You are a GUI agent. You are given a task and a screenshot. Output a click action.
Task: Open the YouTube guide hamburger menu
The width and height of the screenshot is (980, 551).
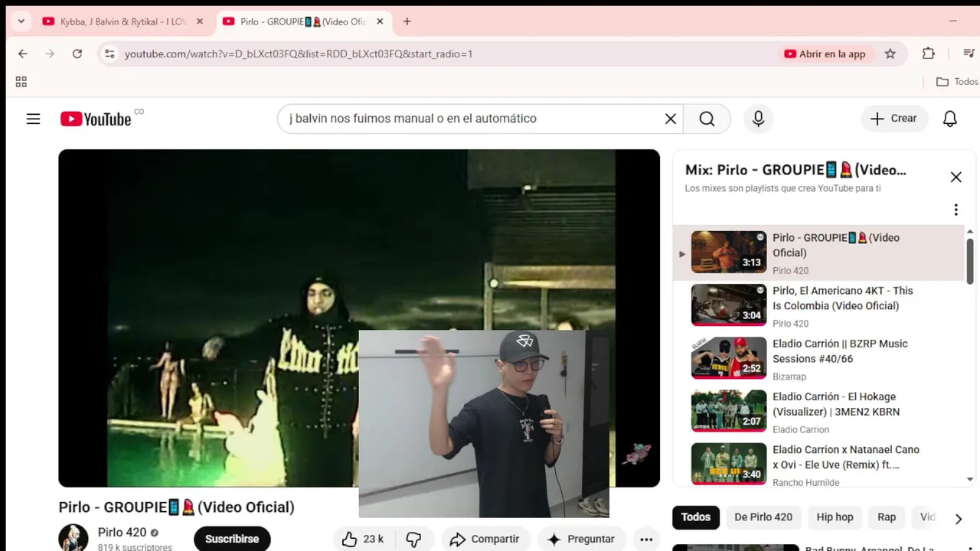(33, 119)
